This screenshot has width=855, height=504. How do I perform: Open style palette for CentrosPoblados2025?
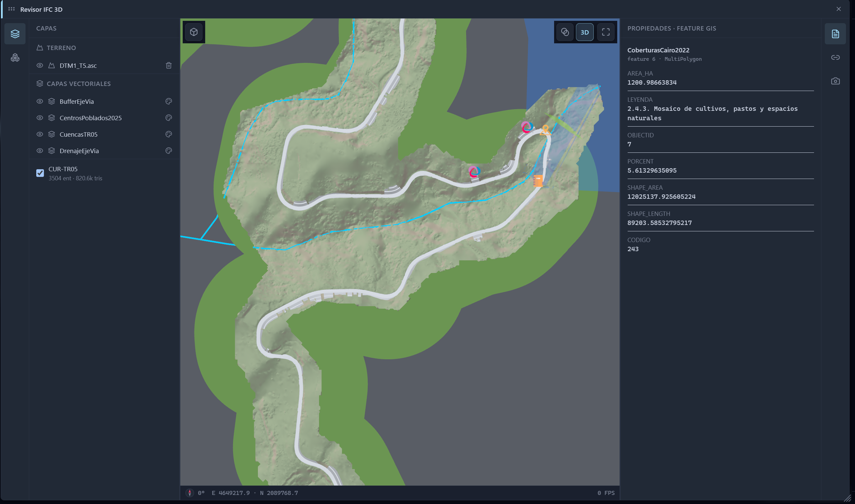point(169,118)
